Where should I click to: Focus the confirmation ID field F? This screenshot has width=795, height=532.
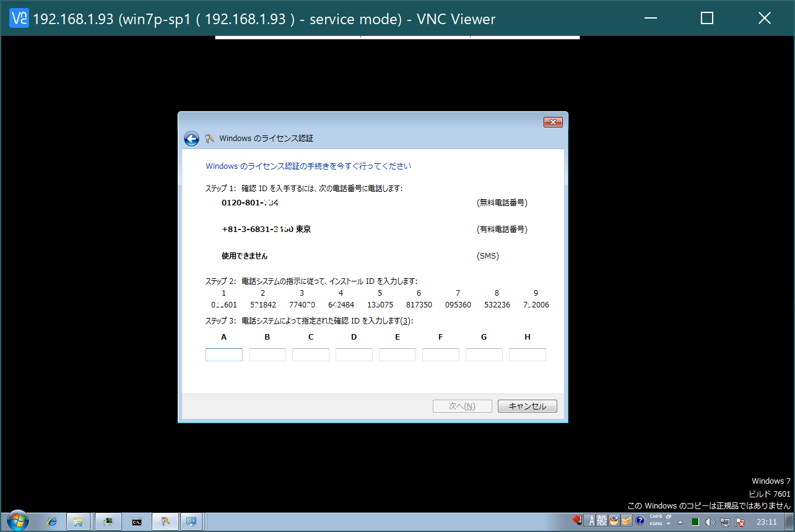(x=441, y=354)
